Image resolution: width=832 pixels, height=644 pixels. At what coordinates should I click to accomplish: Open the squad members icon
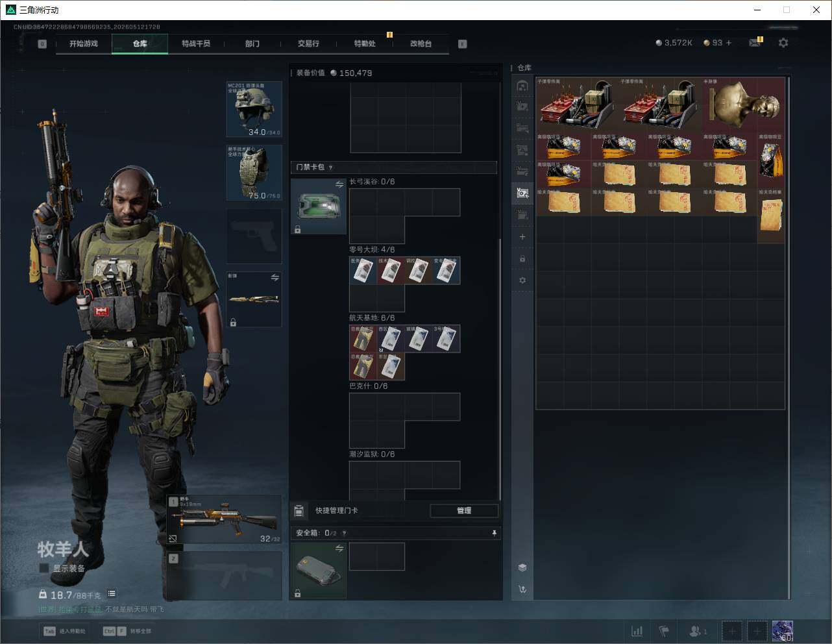698,631
